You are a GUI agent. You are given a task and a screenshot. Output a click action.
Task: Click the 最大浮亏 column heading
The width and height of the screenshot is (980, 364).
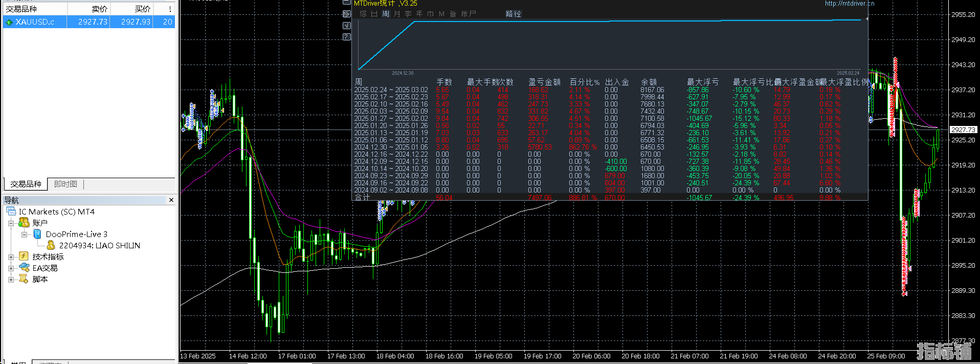coord(702,82)
